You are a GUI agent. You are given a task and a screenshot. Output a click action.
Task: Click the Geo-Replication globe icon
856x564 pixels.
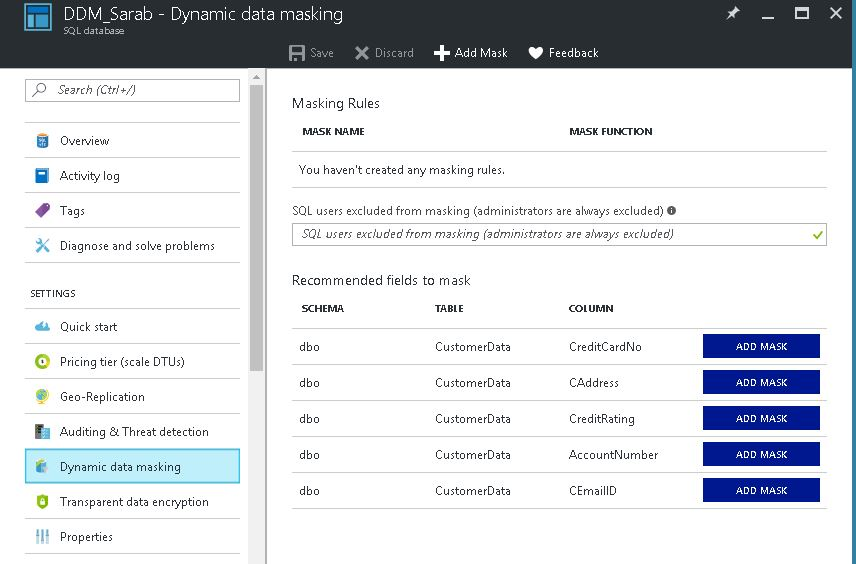(x=42, y=396)
